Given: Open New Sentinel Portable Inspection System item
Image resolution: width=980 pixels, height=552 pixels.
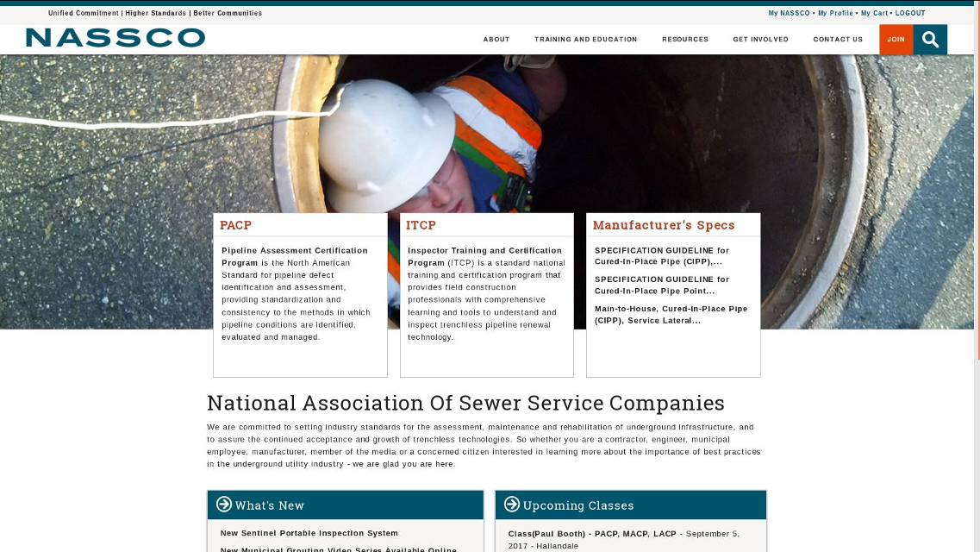Looking at the screenshot, I should point(309,533).
